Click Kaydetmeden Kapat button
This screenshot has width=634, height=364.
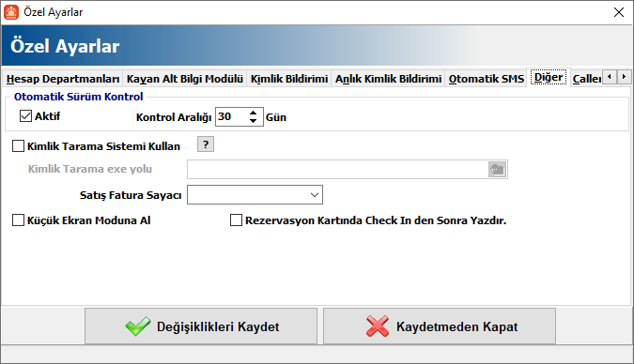tap(440, 326)
